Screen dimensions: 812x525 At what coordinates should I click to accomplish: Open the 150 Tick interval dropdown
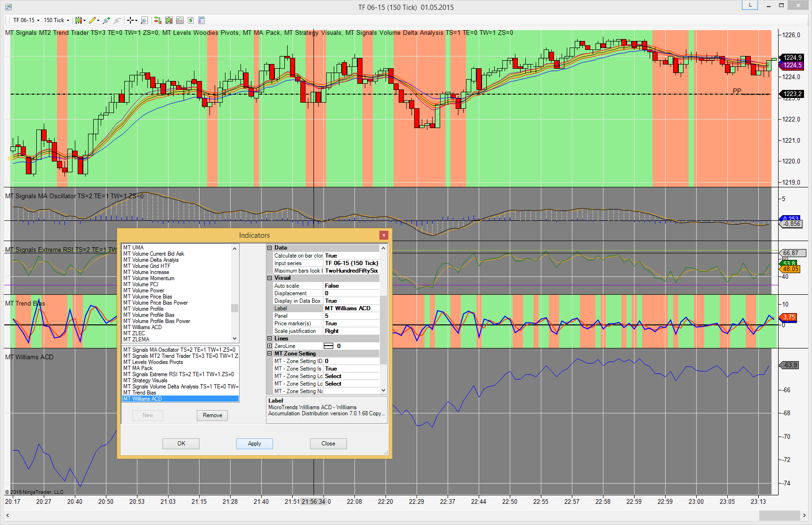(x=56, y=20)
